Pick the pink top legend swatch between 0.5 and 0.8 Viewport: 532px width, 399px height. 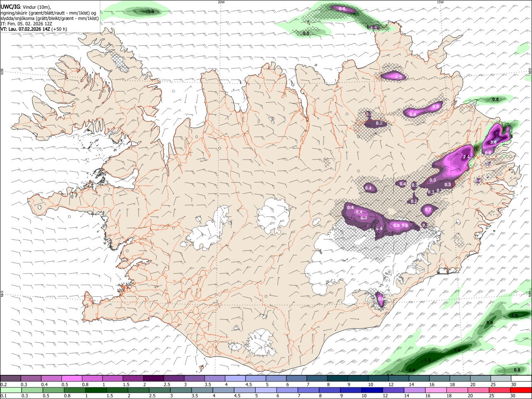coord(72,379)
